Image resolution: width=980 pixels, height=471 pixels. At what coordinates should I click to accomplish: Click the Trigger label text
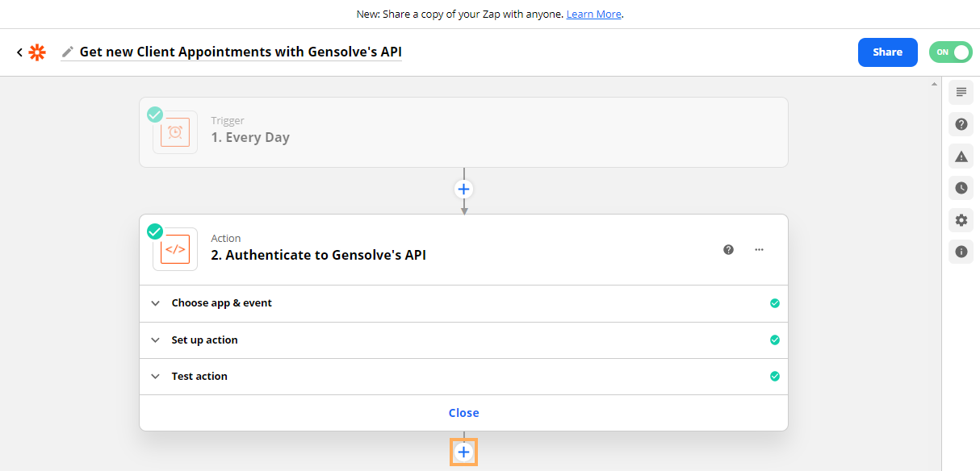click(x=228, y=121)
